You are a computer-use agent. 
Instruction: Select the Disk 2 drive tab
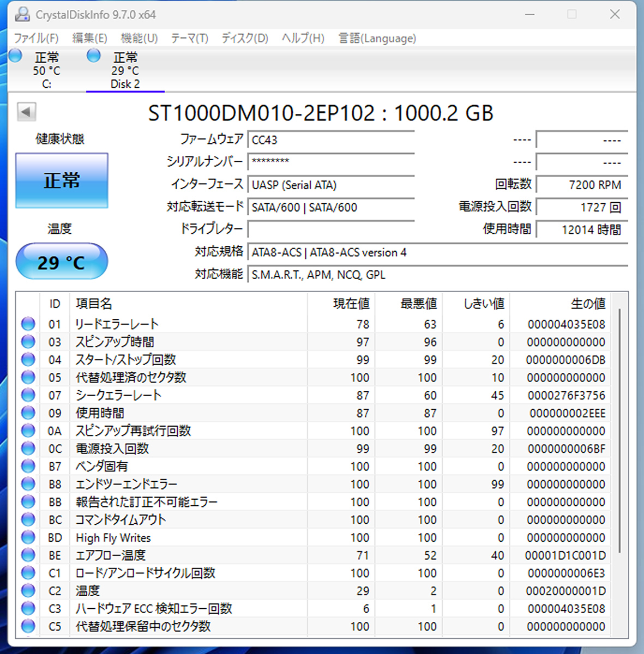125,70
